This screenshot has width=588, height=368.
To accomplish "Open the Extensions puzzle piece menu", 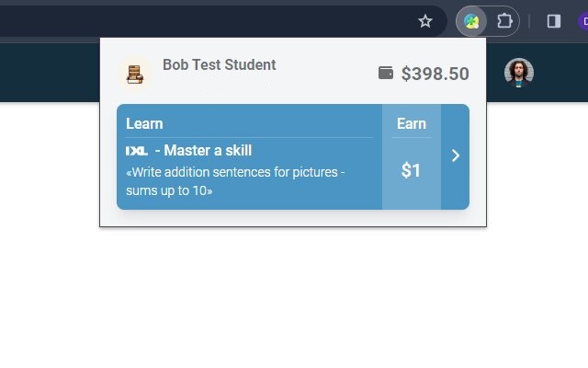I will (x=504, y=21).
